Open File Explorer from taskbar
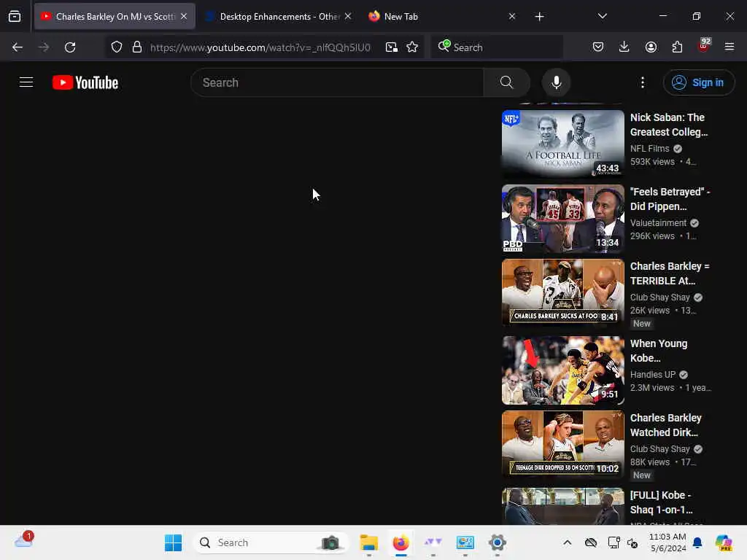 [368, 542]
